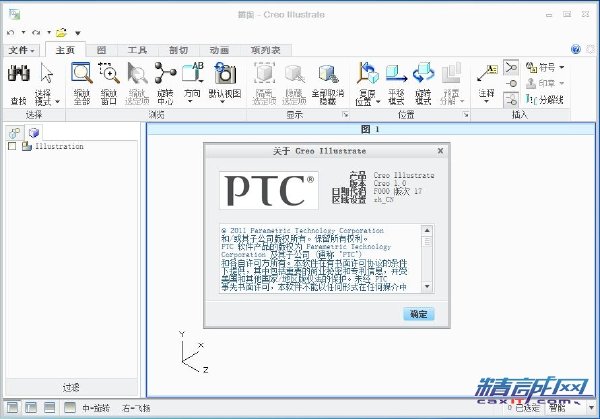Click the OK button in About dialog
This screenshot has height=419, width=600.
click(x=419, y=314)
